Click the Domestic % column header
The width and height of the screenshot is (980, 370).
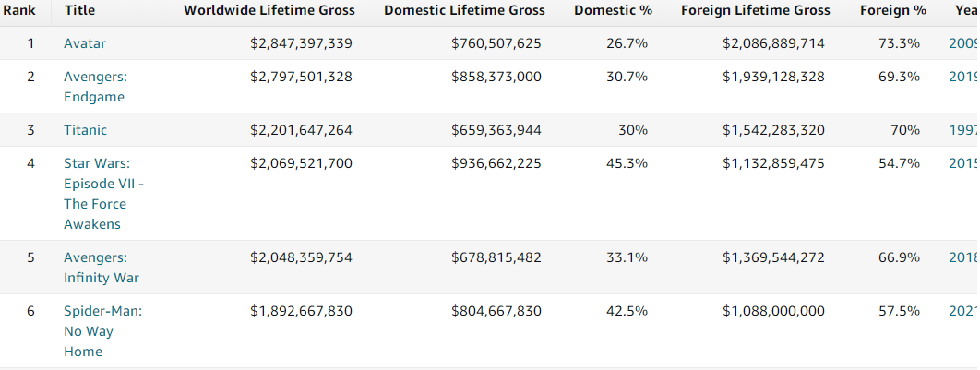(x=613, y=10)
